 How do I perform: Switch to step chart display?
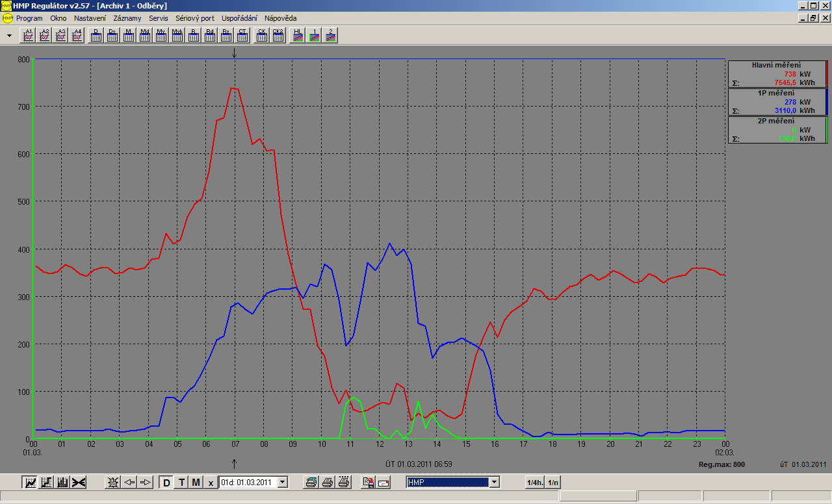pyautogui.click(x=46, y=482)
